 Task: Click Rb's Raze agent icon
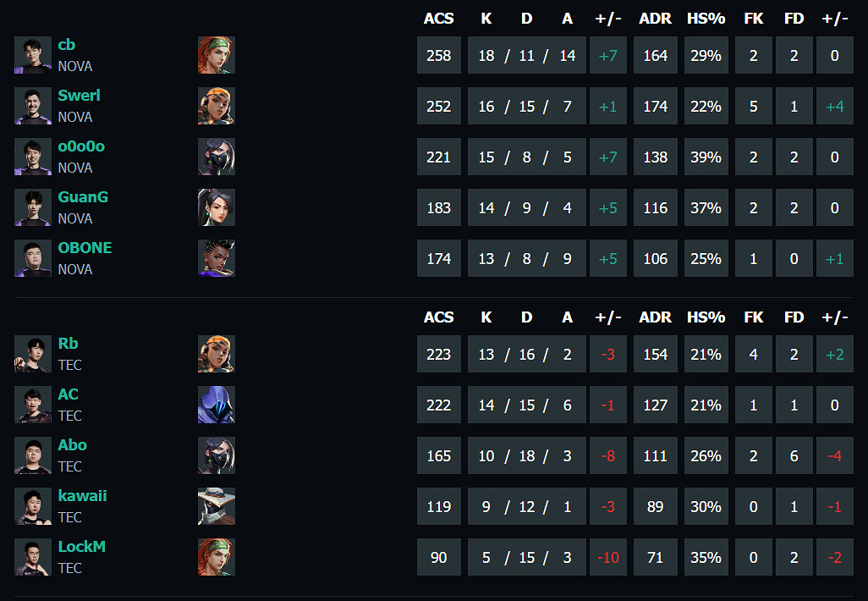[x=217, y=354]
